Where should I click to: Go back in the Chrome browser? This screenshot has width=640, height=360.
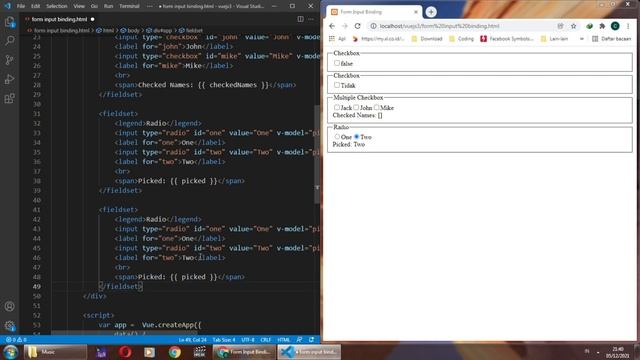(332, 26)
